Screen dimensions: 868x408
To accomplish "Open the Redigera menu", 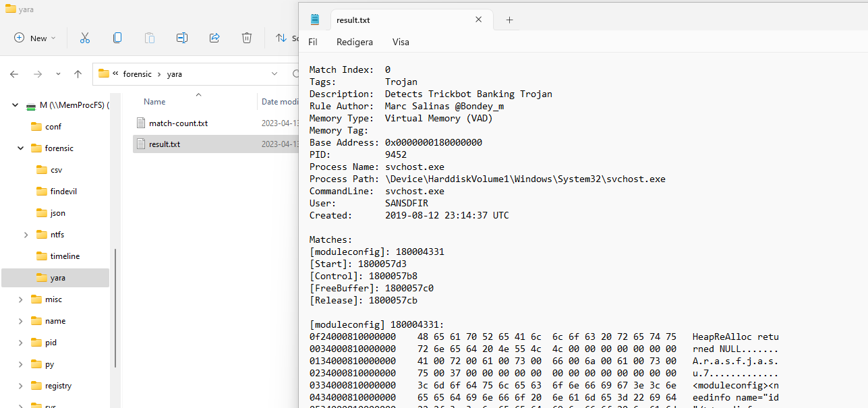I will tap(354, 42).
